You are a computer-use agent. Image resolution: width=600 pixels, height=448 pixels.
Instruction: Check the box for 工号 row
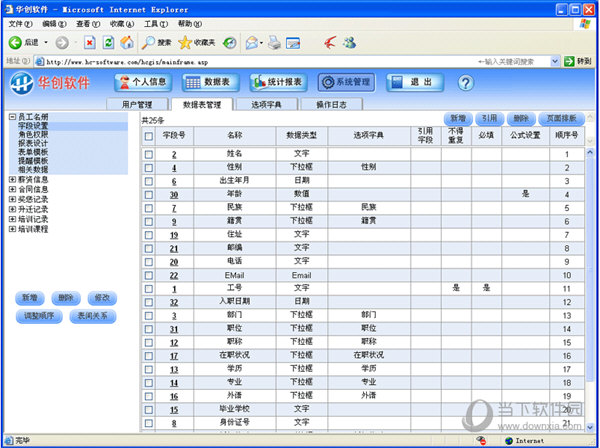(x=148, y=289)
